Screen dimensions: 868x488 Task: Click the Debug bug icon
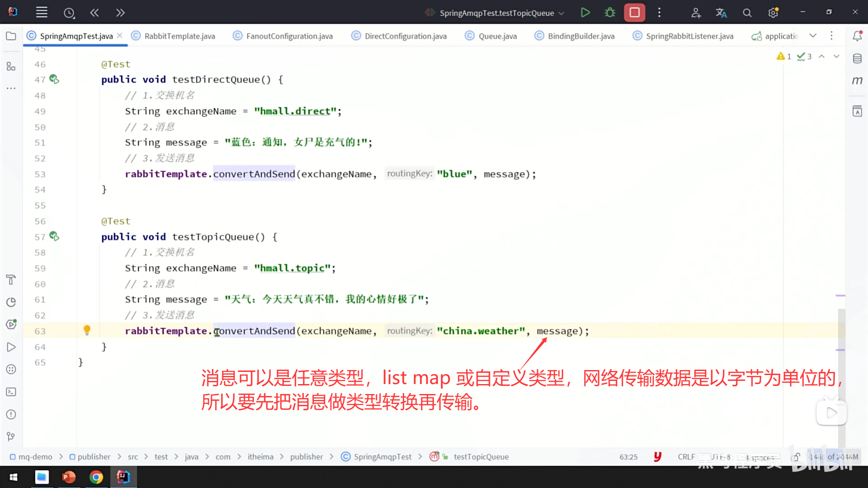[x=610, y=13]
